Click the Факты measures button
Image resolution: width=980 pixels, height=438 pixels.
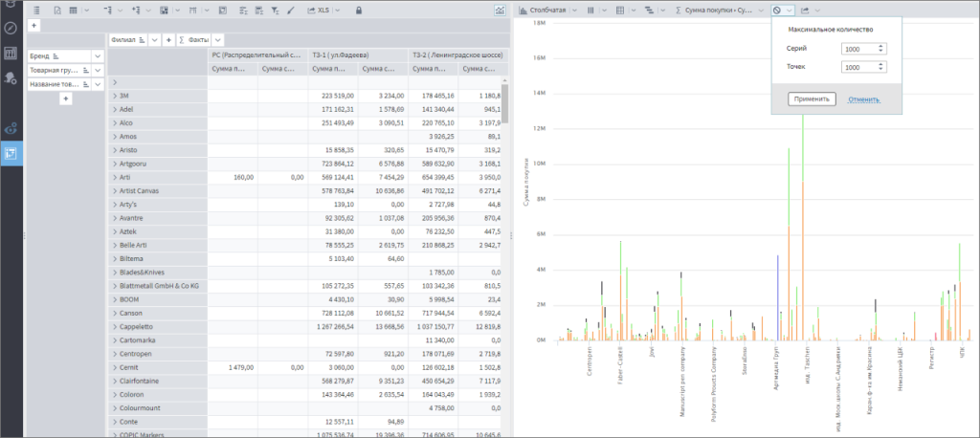(x=193, y=40)
